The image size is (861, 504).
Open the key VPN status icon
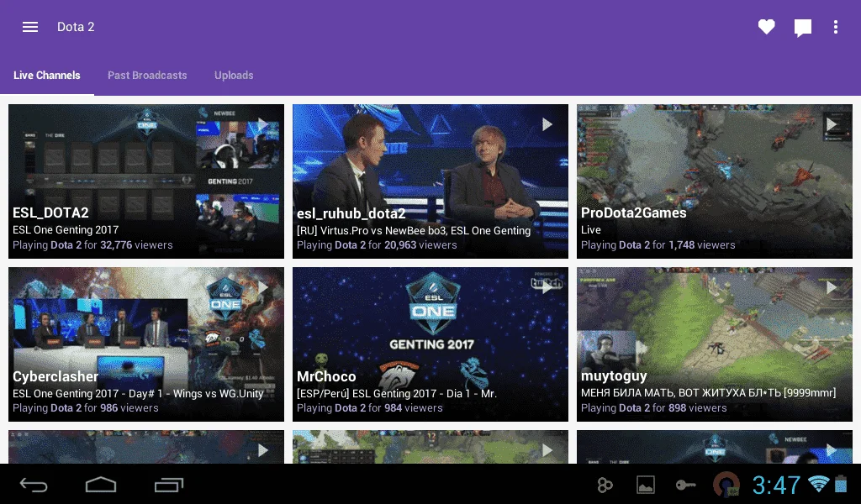tap(685, 485)
